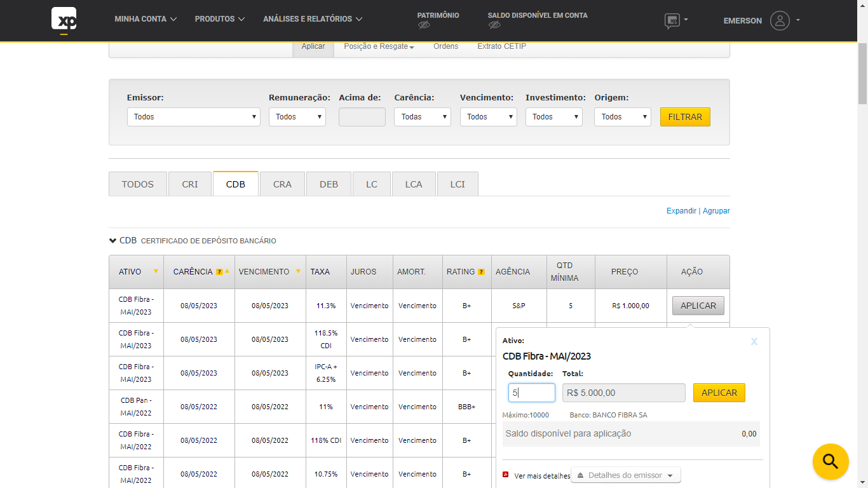Click the CDB Pan - MAI/2022 asset name
868x488 pixels.
point(136,407)
